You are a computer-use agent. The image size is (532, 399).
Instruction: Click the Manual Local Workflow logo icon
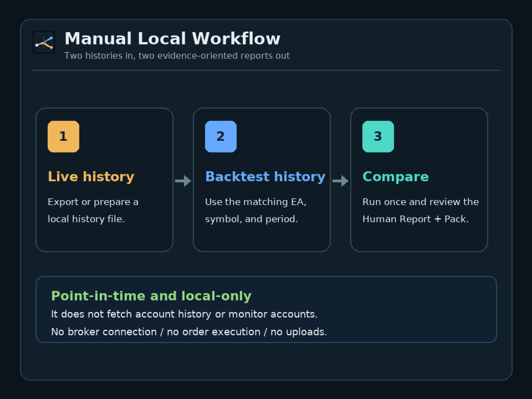pos(44,42)
